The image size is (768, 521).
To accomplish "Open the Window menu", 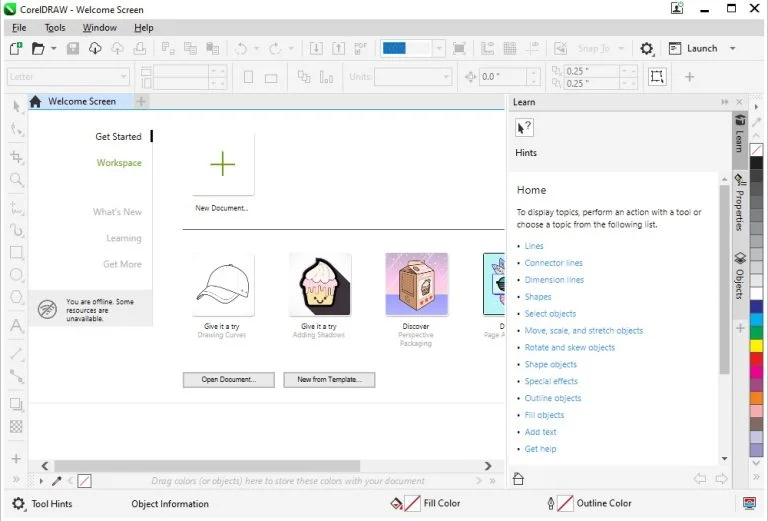I will 99,28.
